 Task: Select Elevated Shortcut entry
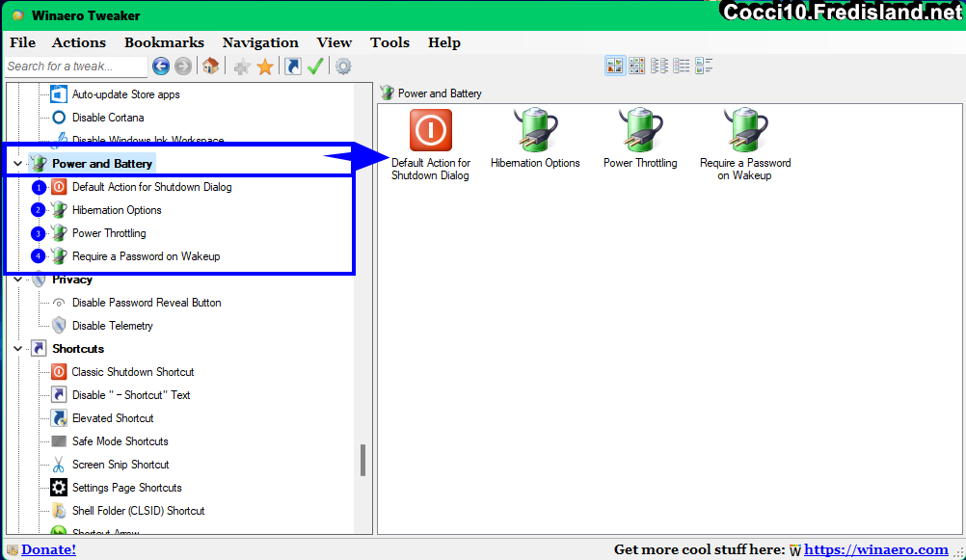pyautogui.click(x=113, y=417)
